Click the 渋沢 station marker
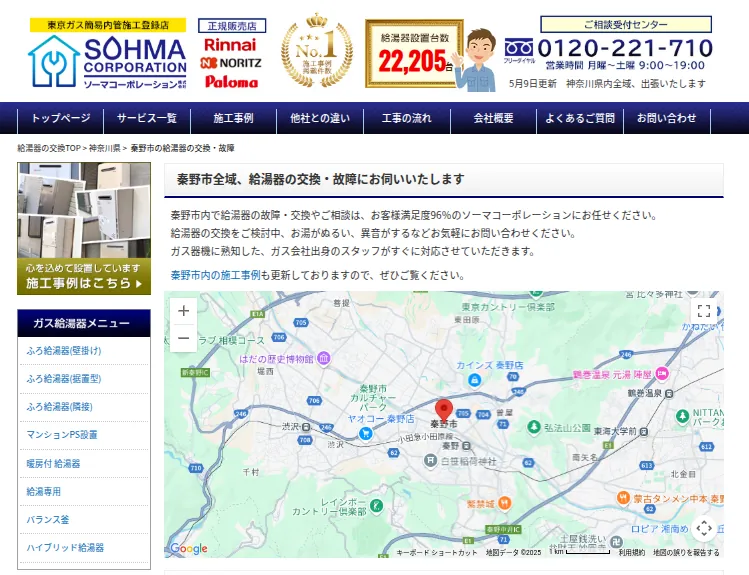Viewport: 749px width, 575px height. (x=306, y=427)
